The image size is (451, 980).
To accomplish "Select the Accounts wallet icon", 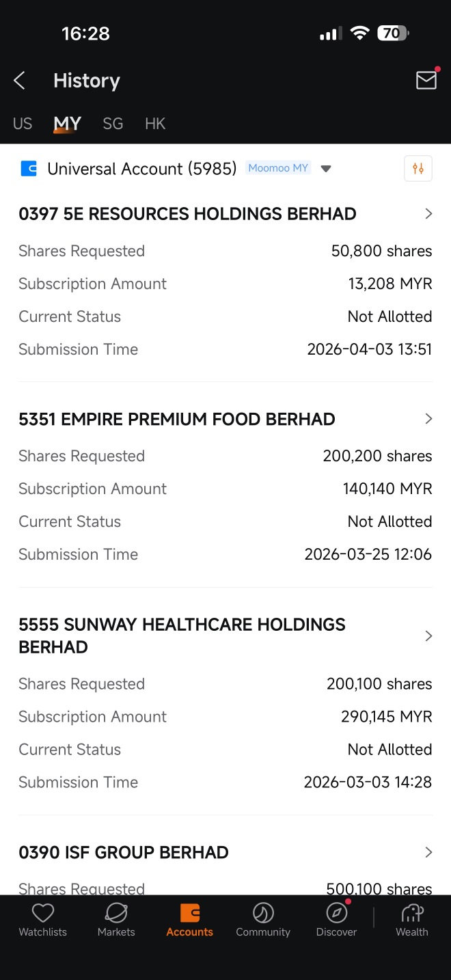I will (x=190, y=913).
